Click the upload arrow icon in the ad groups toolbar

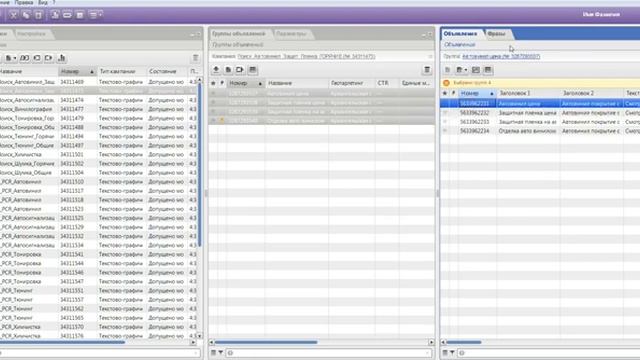(216, 70)
